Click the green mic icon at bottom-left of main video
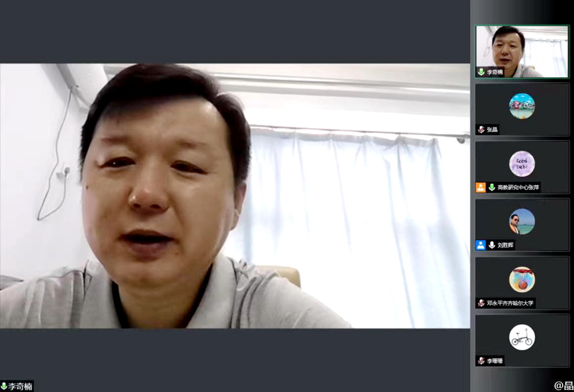The height and width of the screenshot is (392, 574). [x=4, y=386]
